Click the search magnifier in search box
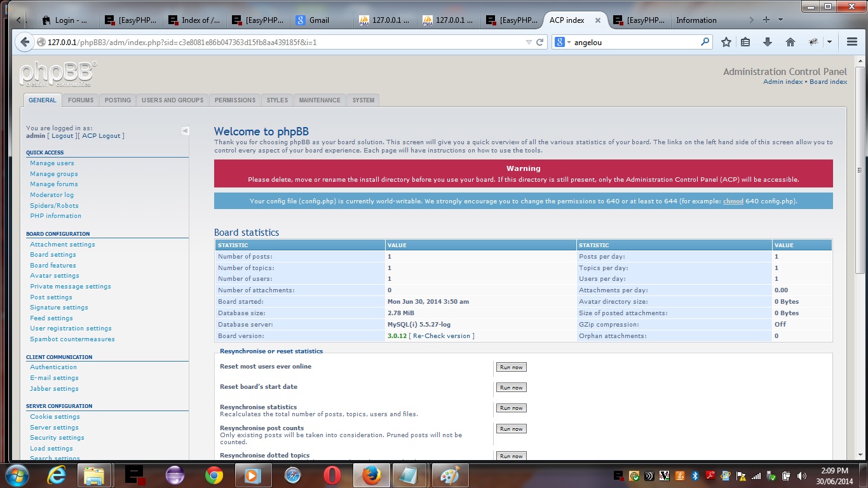 click(x=705, y=42)
